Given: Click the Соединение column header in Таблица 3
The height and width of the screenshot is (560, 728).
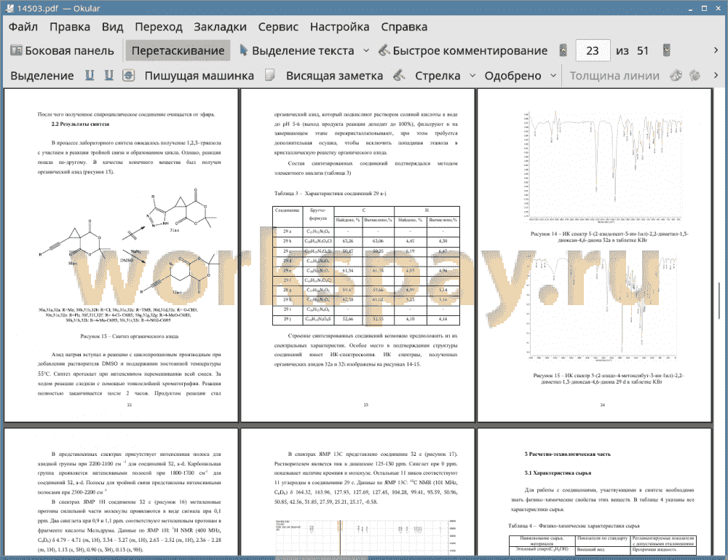Looking at the screenshot, I should [288, 216].
